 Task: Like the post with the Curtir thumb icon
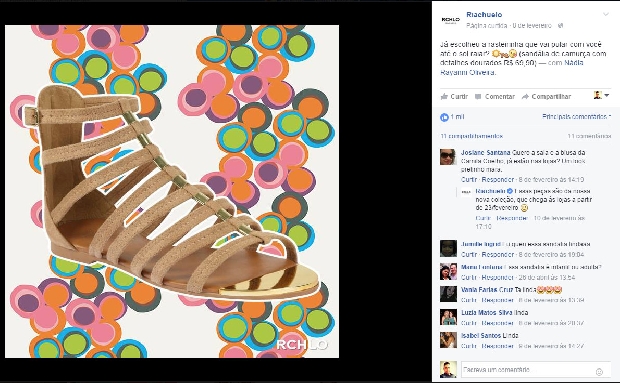click(x=444, y=96)
